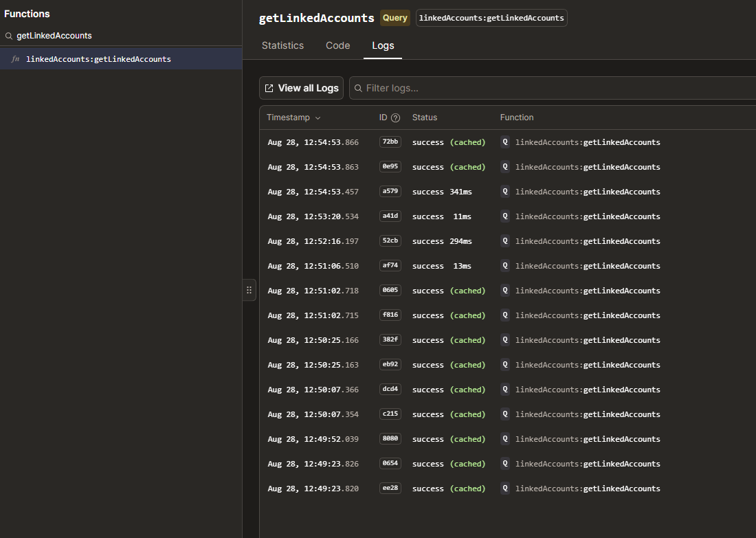Click the Query icon in row 8080

[505, 438]
